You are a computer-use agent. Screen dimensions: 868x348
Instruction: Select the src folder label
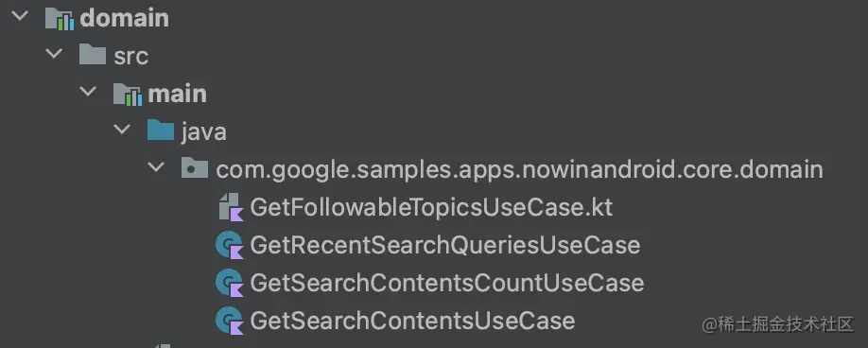131,57
